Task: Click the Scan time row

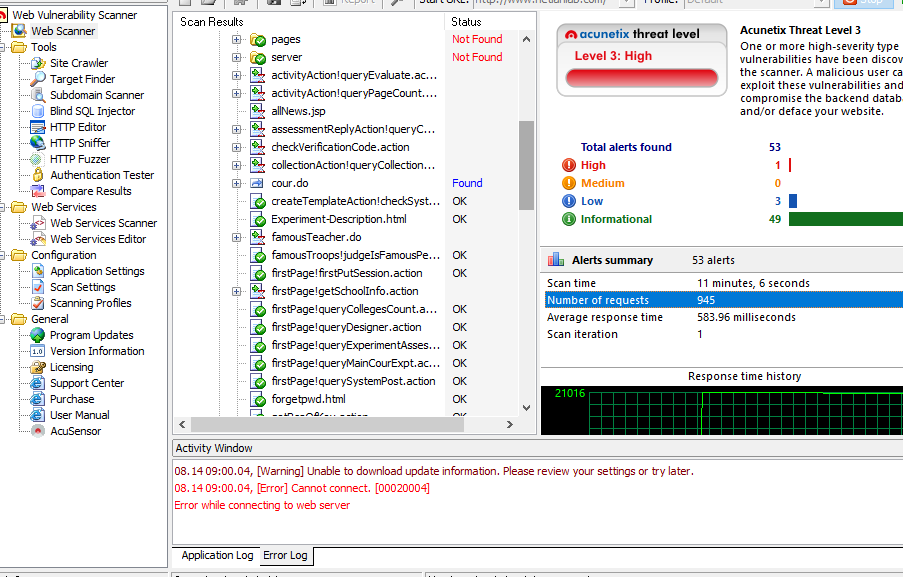Action: (x=723, y=283)
